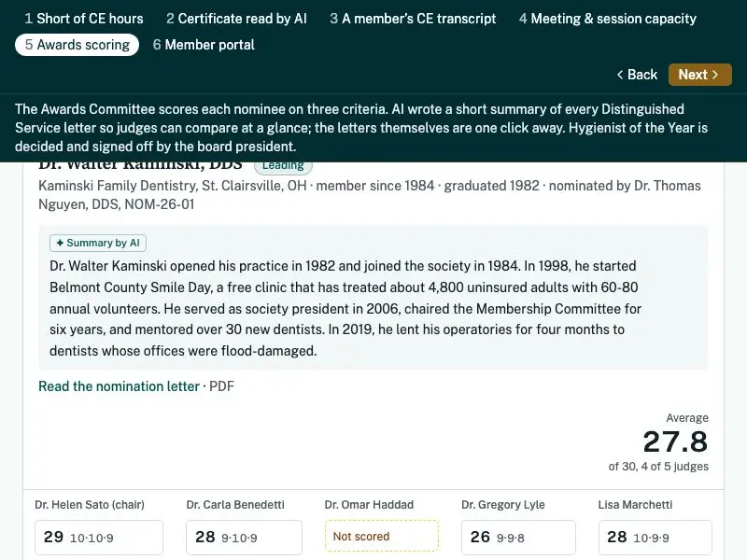The width and height of the screenshot is (747, 560).
Task: Open A member's CE transcript tab
Action: 413,19
